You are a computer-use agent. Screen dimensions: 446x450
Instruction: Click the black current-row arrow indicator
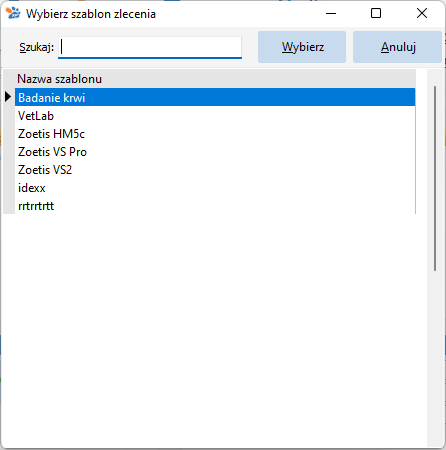pos(8,97)
